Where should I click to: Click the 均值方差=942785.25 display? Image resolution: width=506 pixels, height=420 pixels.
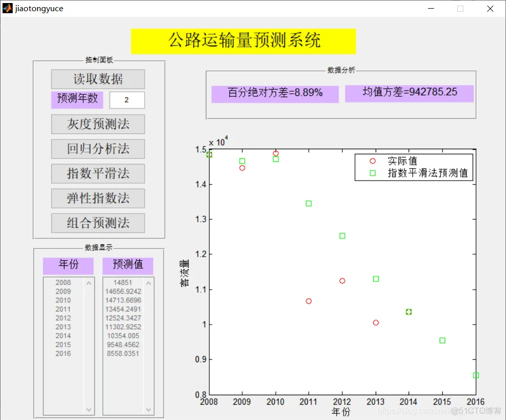(x=410, y=93)
